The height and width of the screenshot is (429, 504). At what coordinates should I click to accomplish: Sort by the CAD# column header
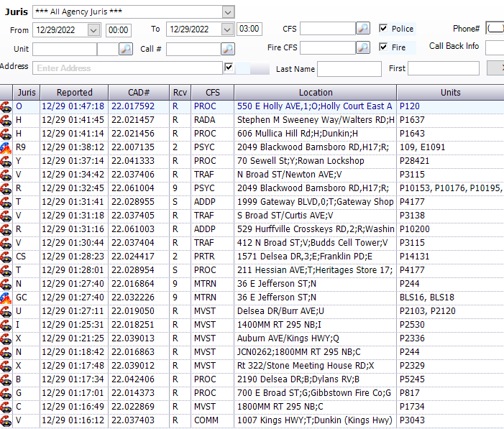coord(139,93)
